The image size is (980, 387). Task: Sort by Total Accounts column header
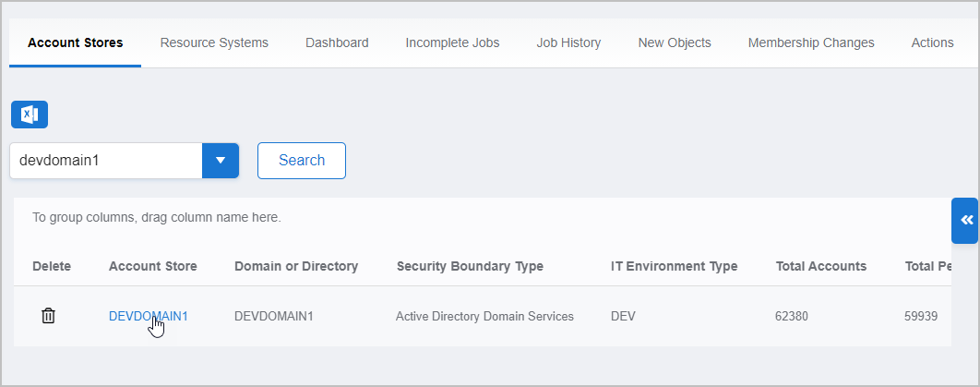pos(820,266)
